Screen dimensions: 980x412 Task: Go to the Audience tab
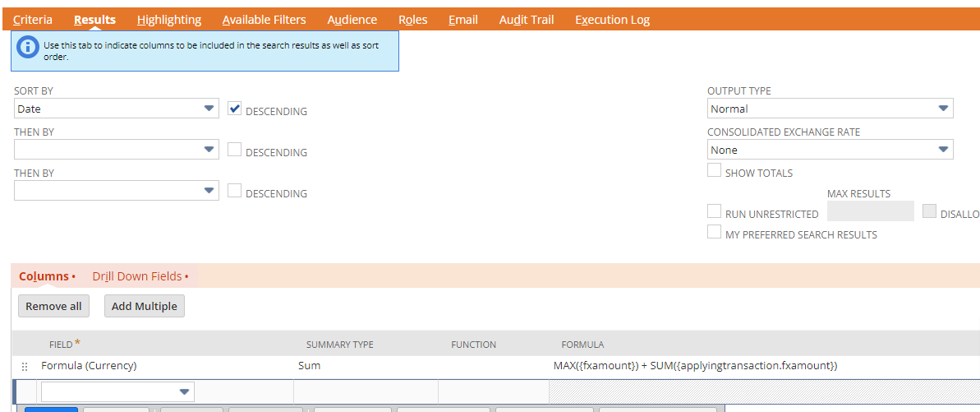pyautogui.click(x=352, y=20)
